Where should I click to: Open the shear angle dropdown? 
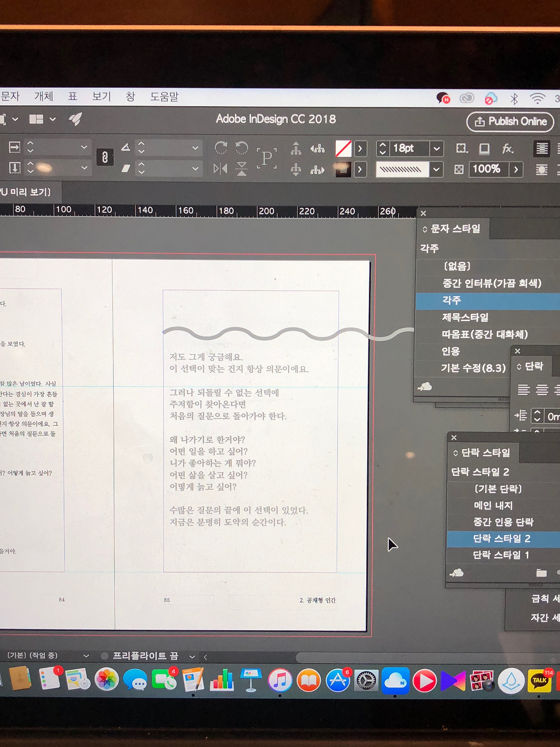[x=195, y=169]
